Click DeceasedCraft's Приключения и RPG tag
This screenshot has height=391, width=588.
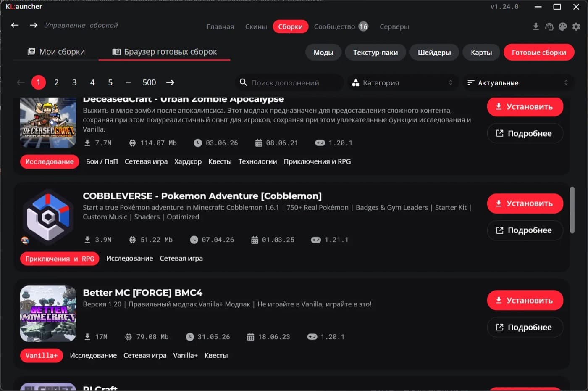317,161
